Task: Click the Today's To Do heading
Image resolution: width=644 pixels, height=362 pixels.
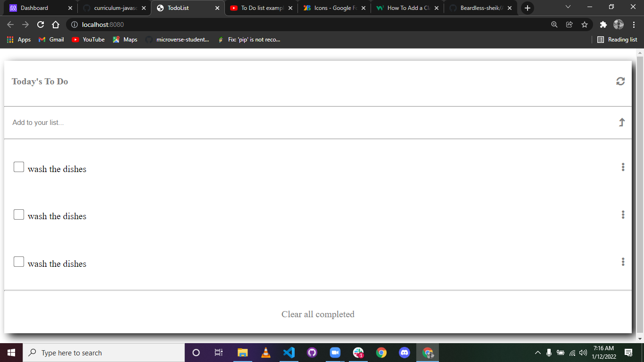Action: click(x=40, y=82)
